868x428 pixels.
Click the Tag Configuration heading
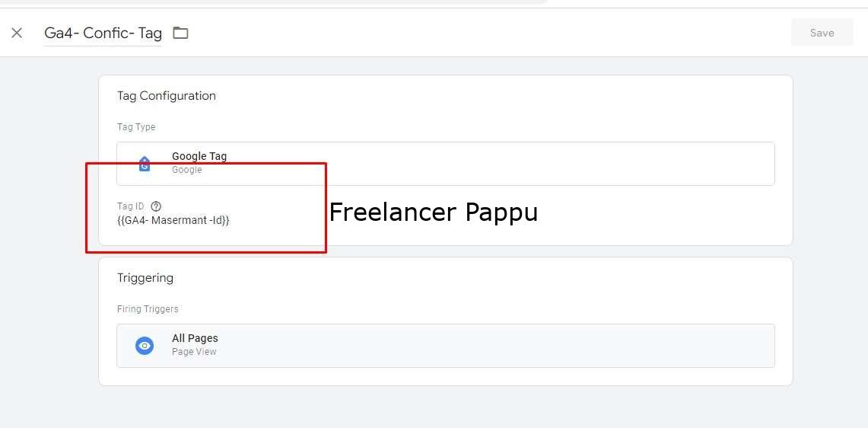pos(167,96)
